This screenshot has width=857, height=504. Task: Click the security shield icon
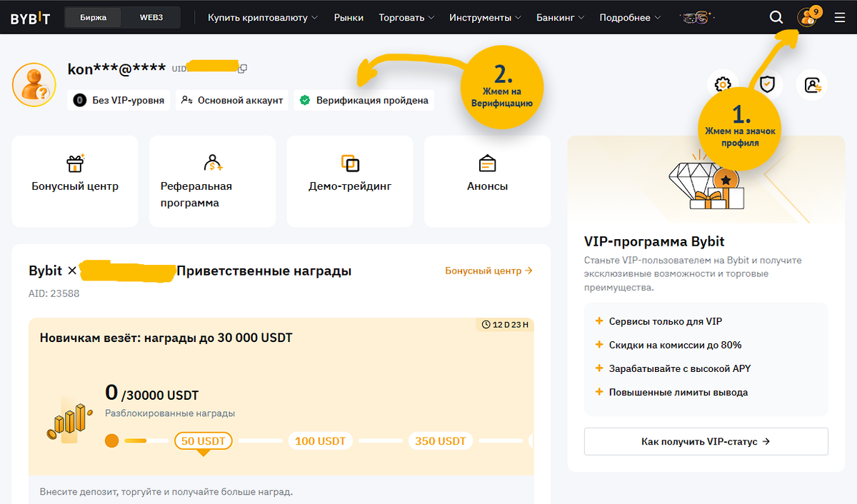coord(766,84)
